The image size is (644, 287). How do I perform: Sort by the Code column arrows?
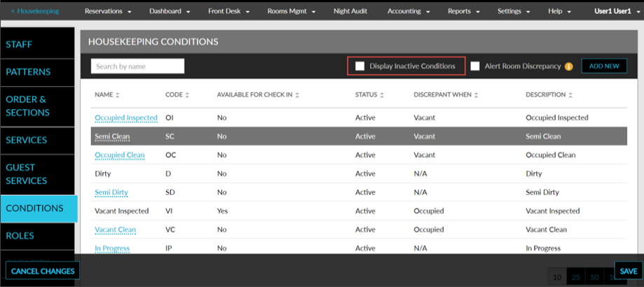click(187, 95)
